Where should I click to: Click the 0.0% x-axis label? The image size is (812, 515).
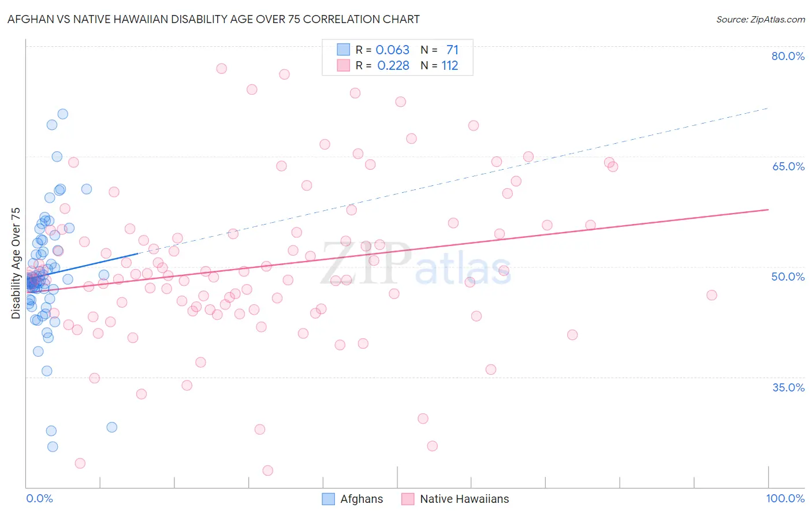[x=39, y=498]
